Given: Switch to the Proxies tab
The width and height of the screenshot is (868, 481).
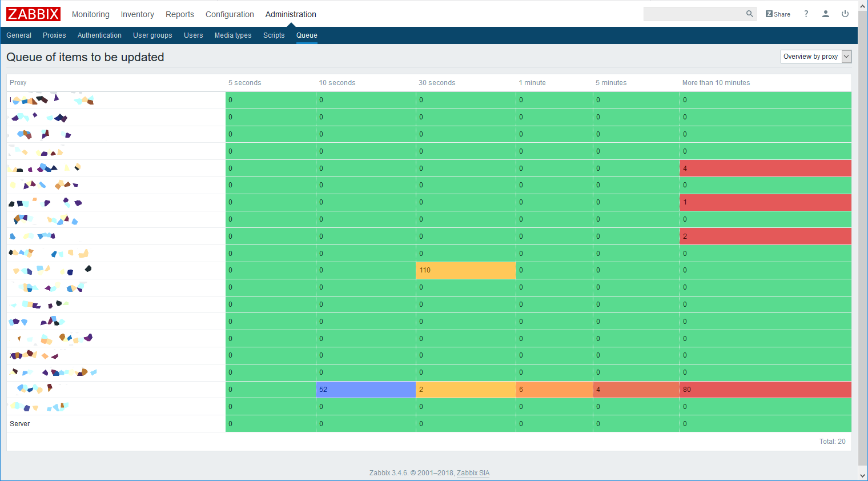Looking at the screenshot, I should 54,35.
